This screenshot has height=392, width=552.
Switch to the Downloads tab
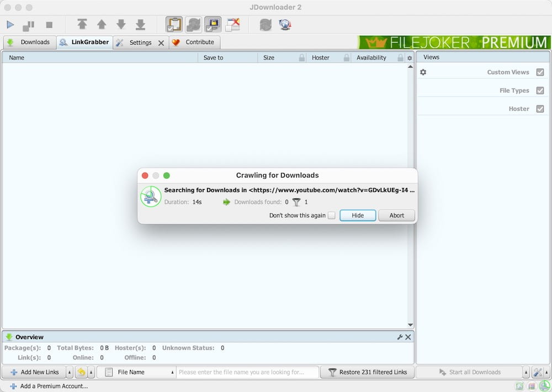click(30, 42)
